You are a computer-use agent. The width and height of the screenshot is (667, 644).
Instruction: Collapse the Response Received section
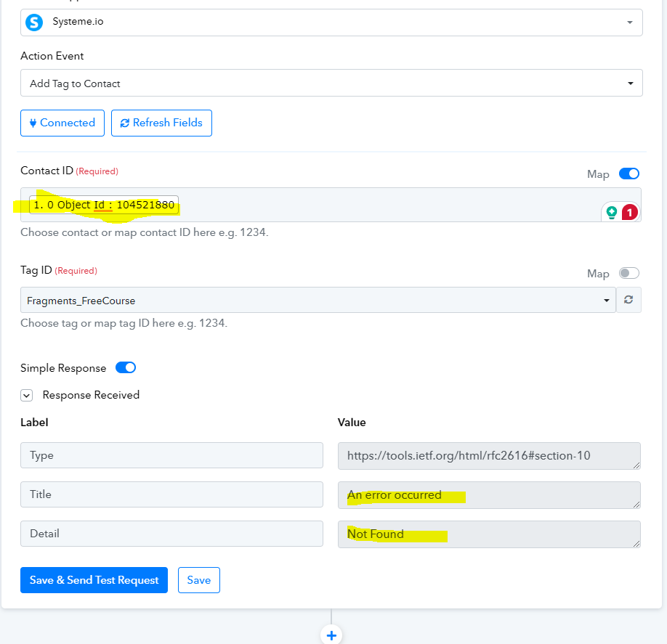pyautogui.click(x=26, y=395)
